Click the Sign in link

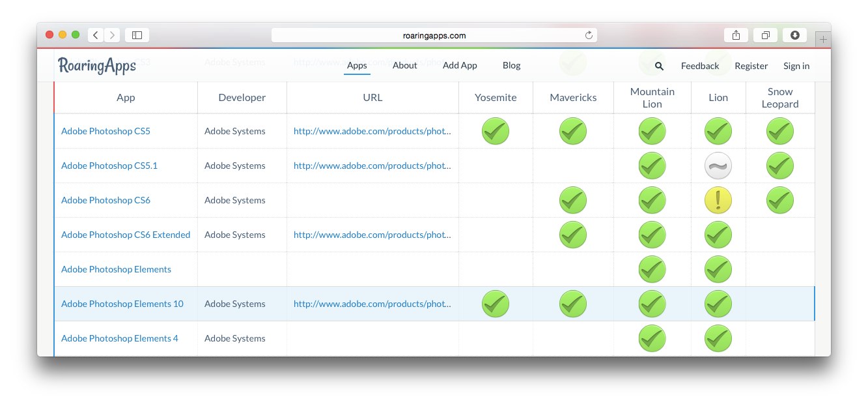796,66
